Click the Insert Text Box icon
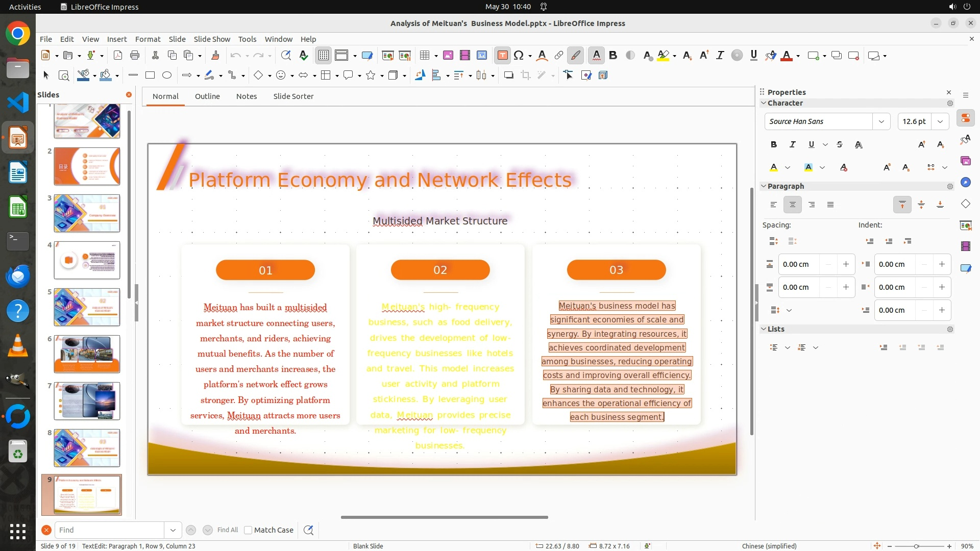 tap(502, 56)
